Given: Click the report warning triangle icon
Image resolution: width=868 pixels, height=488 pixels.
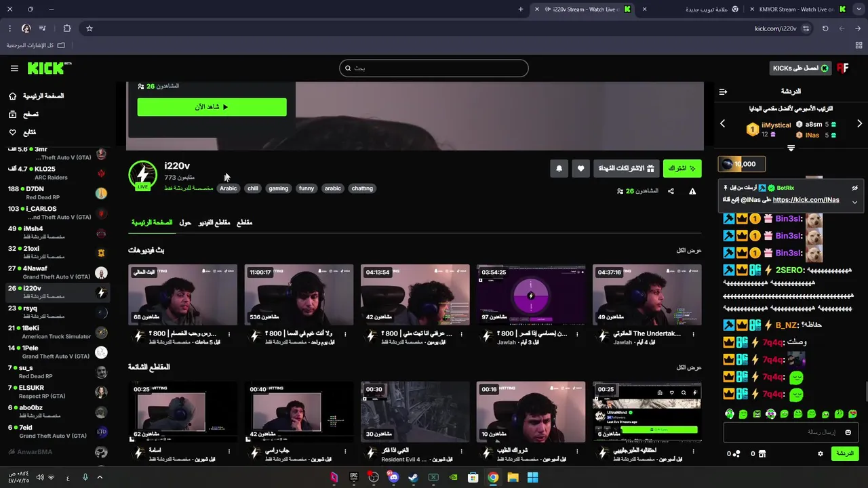Looking at the screenshot, I should point(692,191).
